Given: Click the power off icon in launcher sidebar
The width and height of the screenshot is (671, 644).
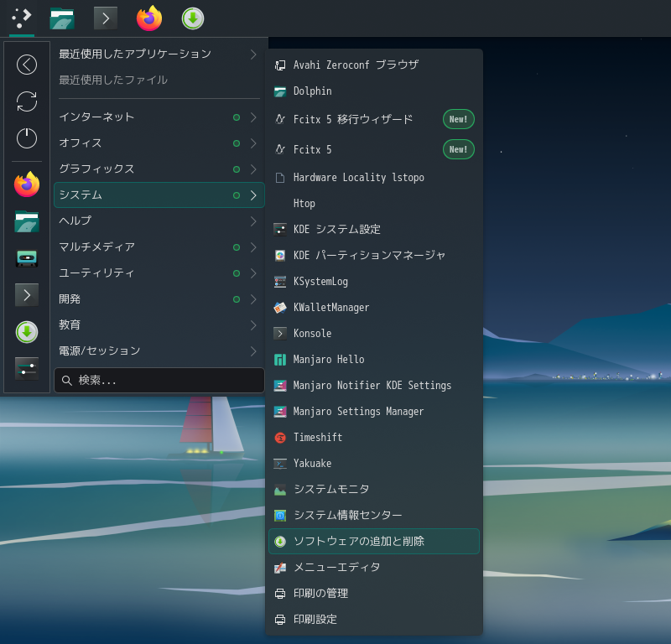Looking at the screenshot, I should click(x=27, y=138).
